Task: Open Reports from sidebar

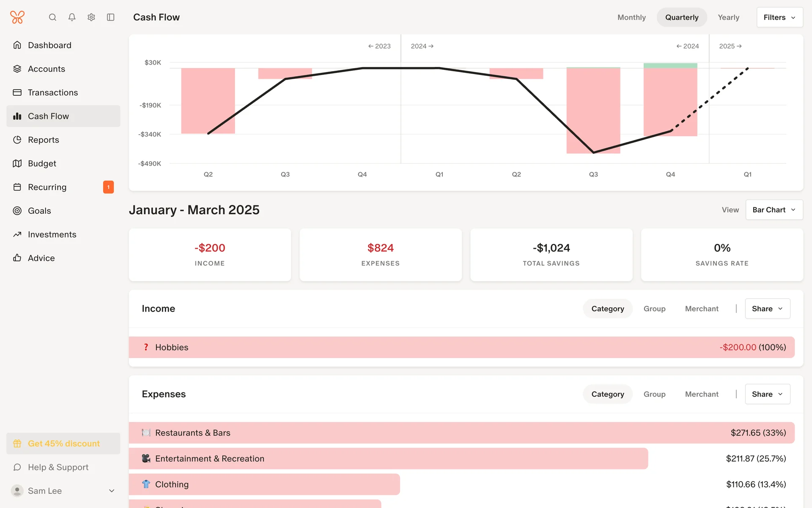Action: (43, 140)
